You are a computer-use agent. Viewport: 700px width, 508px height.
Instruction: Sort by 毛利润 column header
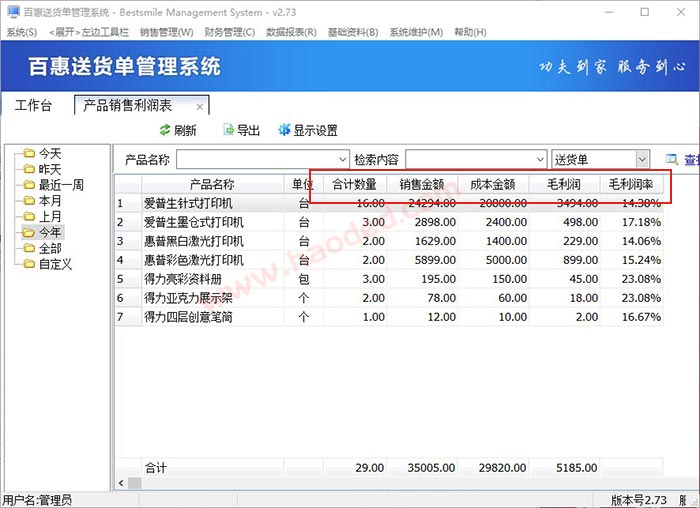[x=564, y=184]
